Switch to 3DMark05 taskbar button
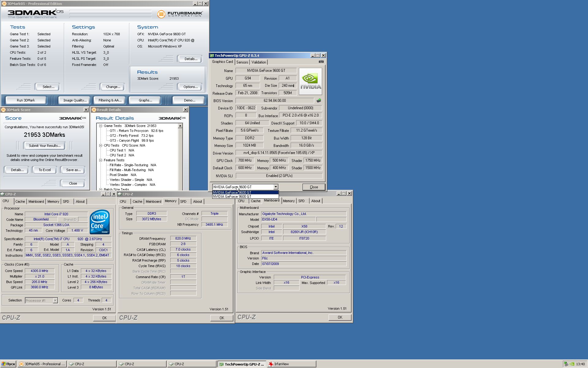 pyautogui.click(x=42, y=364)
